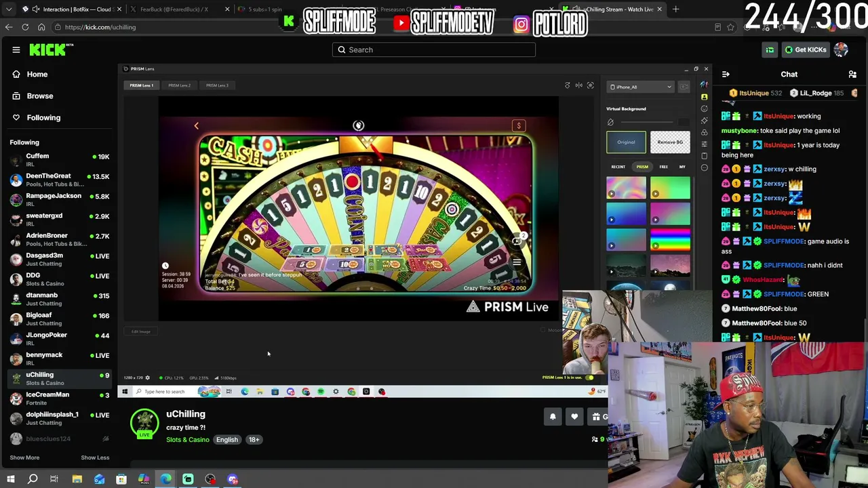Open chat users icon in chat header
The image size is (868, 488).
852,74
